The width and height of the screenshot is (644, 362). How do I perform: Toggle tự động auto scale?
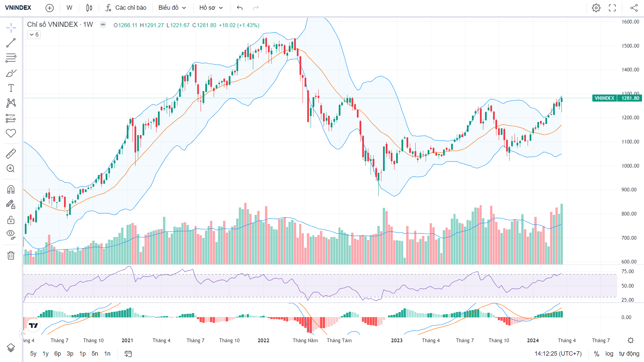click(x=629, y=354)
